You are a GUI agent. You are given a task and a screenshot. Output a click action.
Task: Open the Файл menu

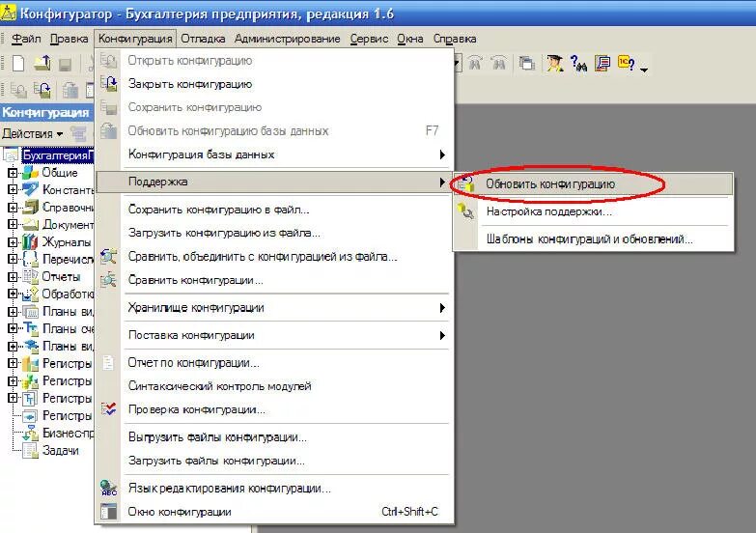[26, 39]
